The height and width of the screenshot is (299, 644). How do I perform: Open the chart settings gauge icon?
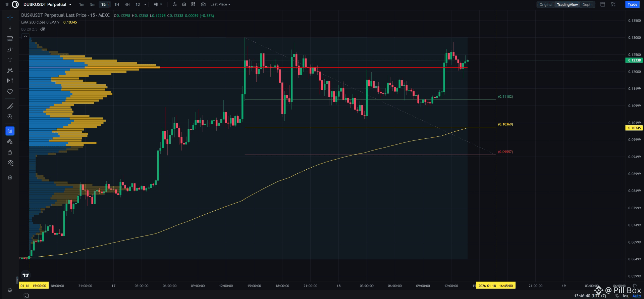[184, 4]
